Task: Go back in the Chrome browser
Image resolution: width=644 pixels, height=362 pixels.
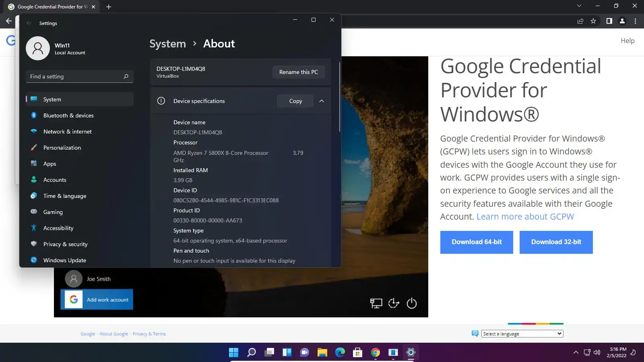Action: coord(9,21)
